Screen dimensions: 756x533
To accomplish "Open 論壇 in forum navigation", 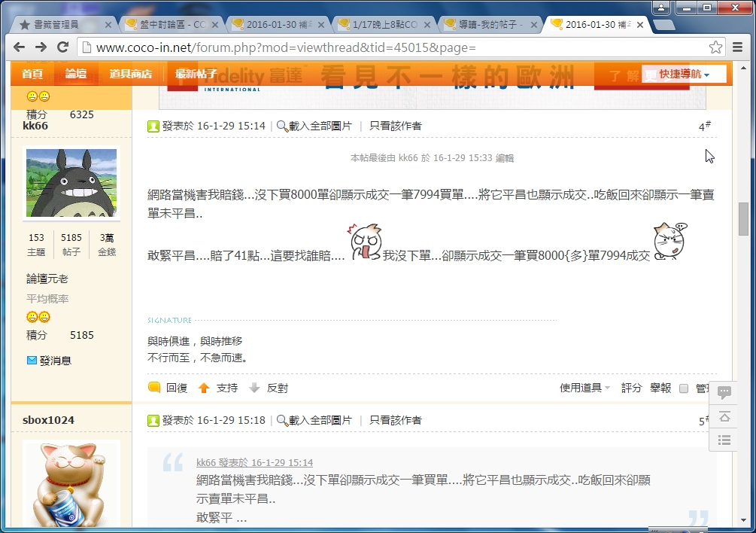I will (x=76, y=74).
